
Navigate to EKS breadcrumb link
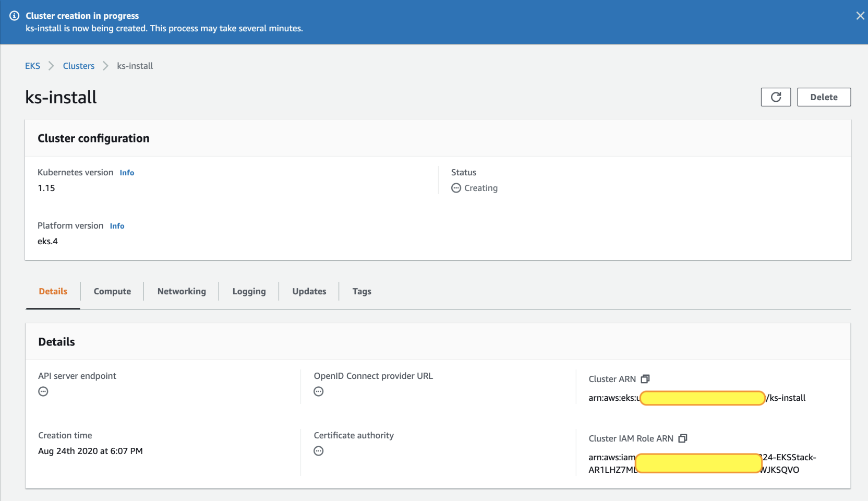32,66
